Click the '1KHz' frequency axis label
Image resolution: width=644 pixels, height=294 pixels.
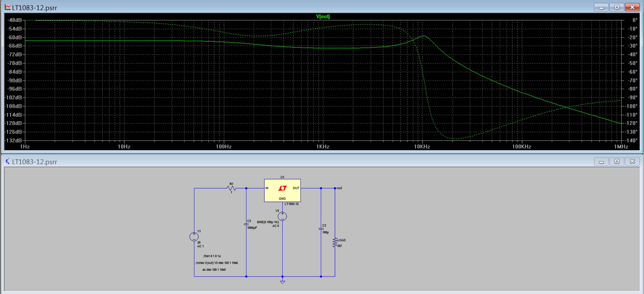(x=323, y=146)
